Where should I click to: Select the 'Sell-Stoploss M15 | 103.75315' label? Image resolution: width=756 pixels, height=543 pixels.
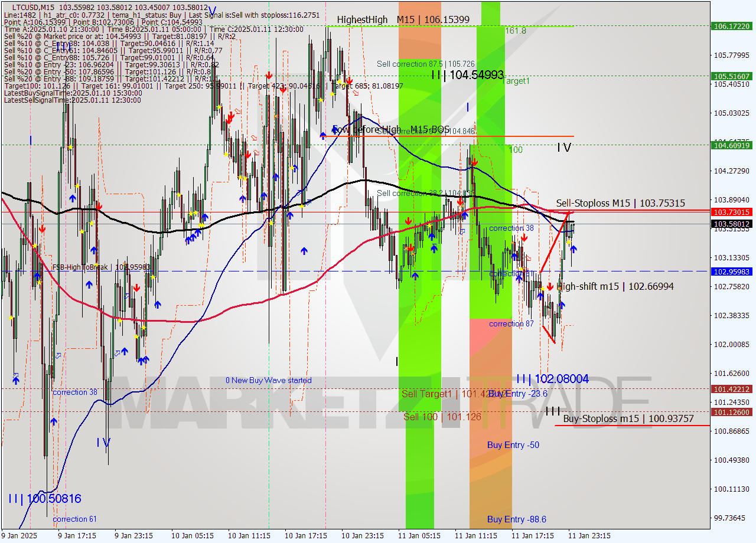pos(621,203)
